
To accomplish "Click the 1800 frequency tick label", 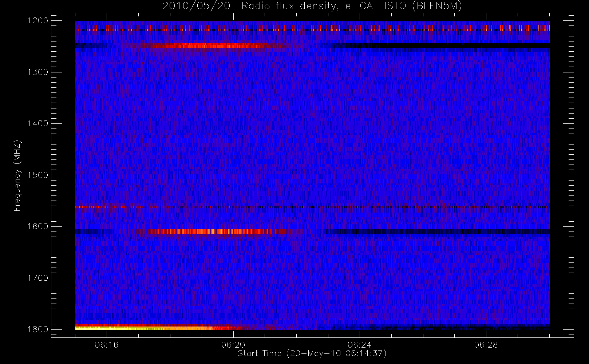I will tap(38, 329).
